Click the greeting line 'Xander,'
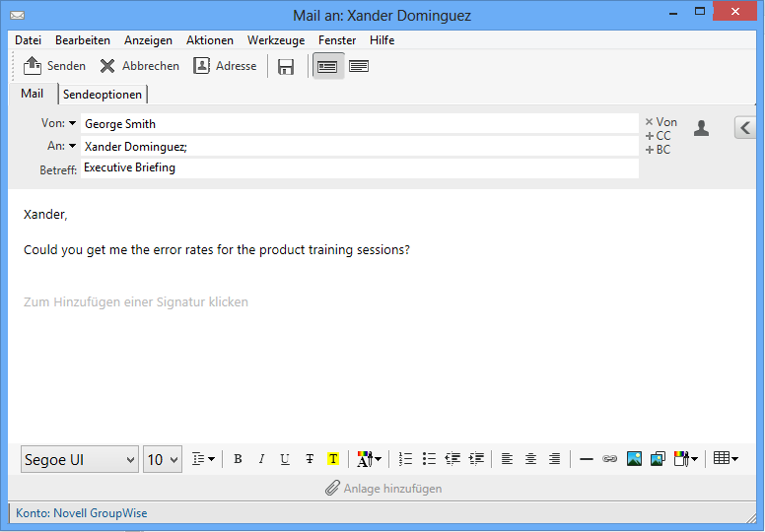The image size is (765, 532). click(x=45, y=215)
